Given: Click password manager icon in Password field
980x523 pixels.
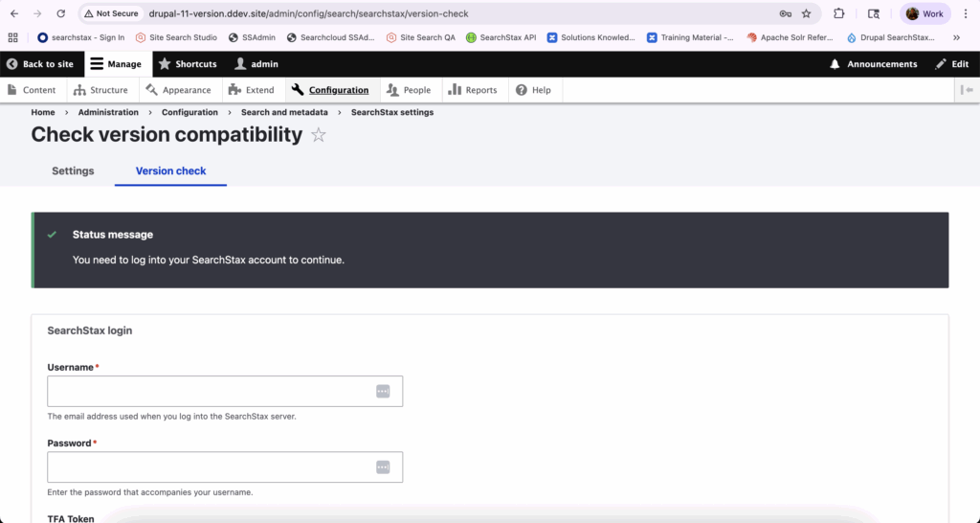Looking at the screenshot, I should (383, 466).
